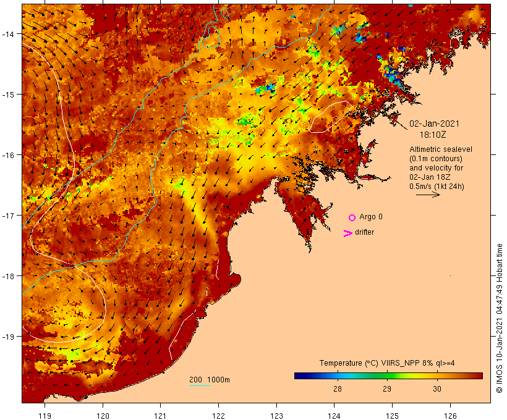Click the '18:10Z' time label
The width and height of the screenshot is (507, 420).
point(433,135)
